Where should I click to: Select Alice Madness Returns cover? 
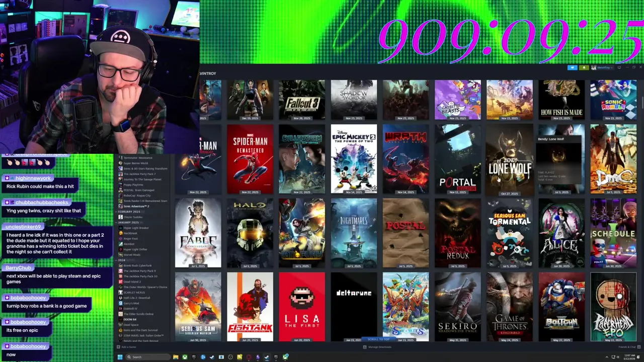click(x=561, y=233)
